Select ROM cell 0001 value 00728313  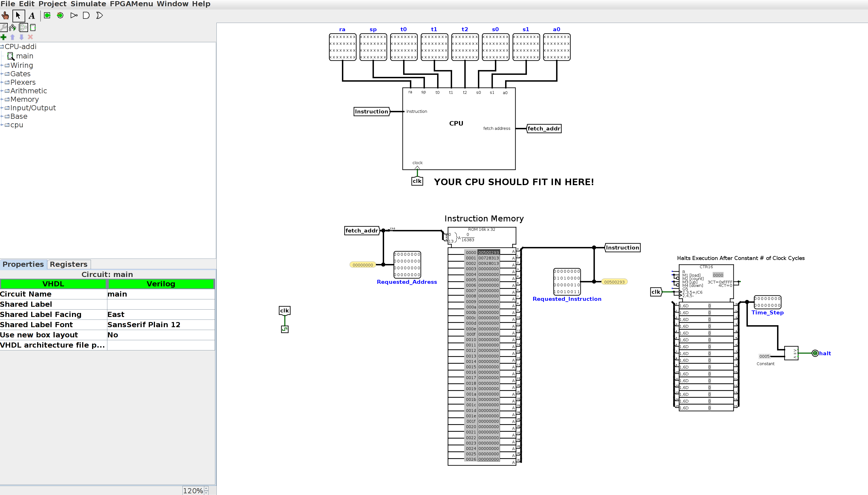[488, 258]
